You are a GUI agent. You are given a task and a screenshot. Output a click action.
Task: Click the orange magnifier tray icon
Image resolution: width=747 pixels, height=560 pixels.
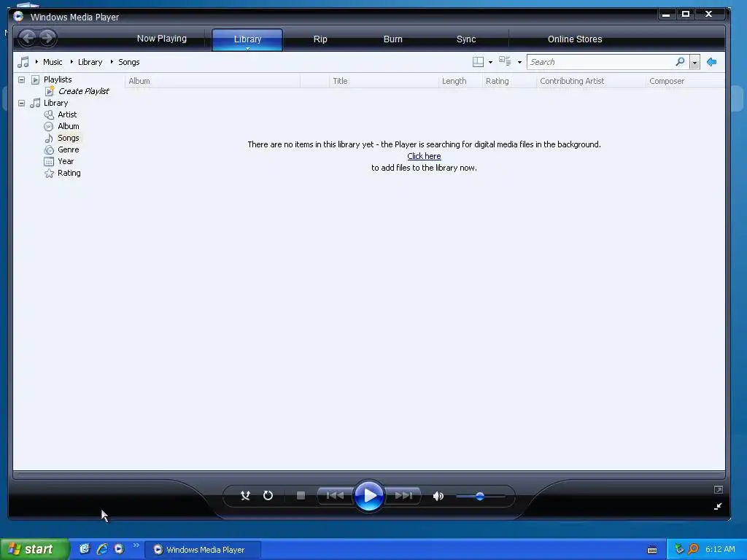click(693, 549)
